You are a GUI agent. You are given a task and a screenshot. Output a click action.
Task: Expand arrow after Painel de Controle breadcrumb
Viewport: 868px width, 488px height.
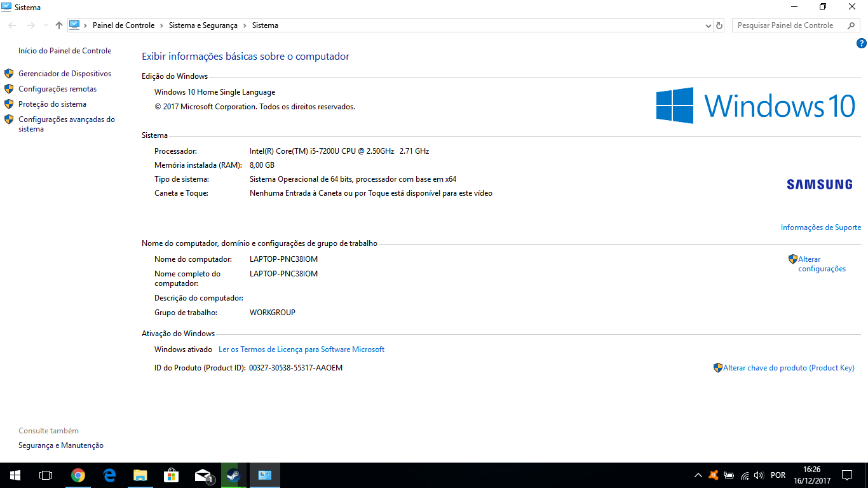[162, 25]
